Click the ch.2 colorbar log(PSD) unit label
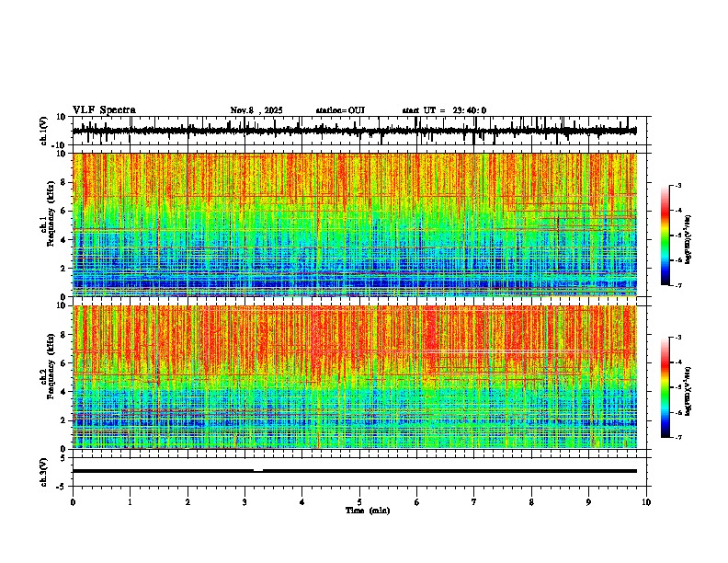This screenshot has height=563, width=728. click(x=688, y=390)
